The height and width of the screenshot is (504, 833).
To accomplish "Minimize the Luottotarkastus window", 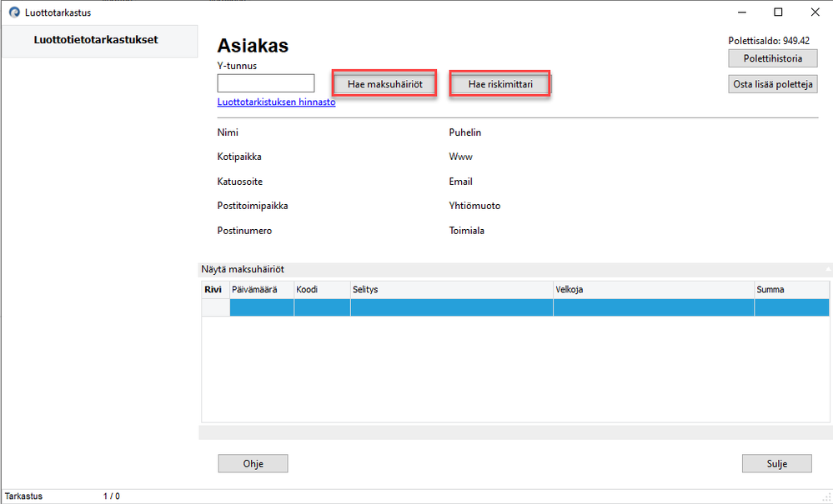I will (x=741, y=12).
